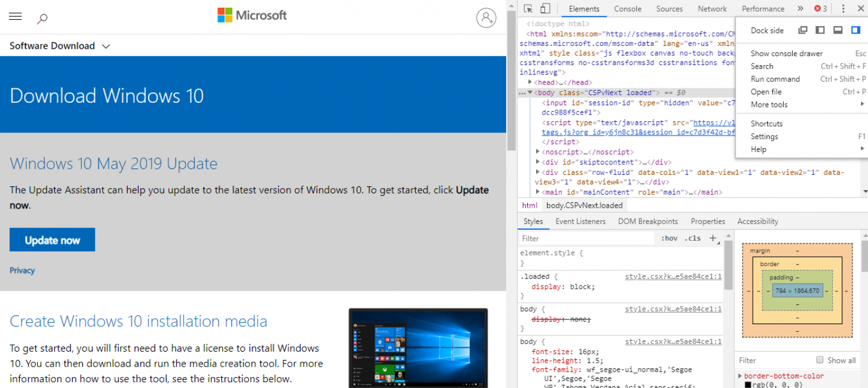Dock DevTools to the bottom
This screenshot has height=388, width=868.
(x=838, y=30)
